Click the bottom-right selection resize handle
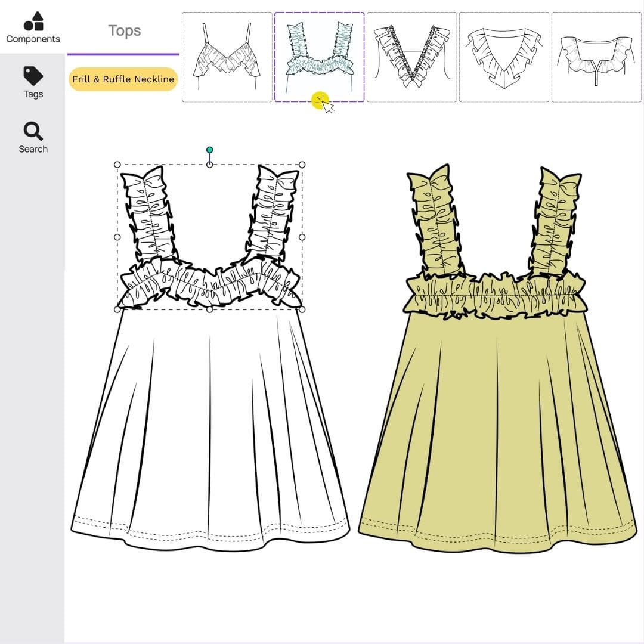 click(x=302, y=309)
